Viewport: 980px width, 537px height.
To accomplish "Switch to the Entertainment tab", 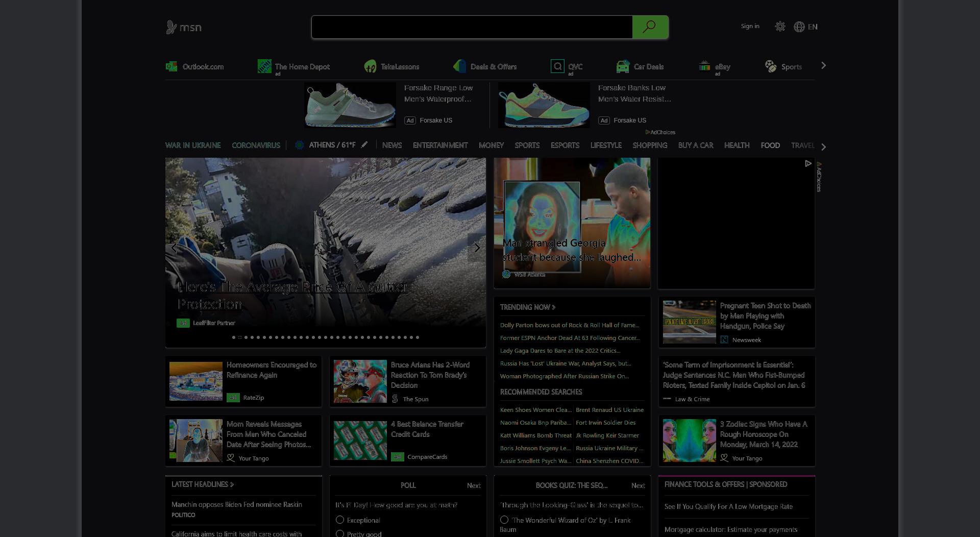I will (440, 145).
